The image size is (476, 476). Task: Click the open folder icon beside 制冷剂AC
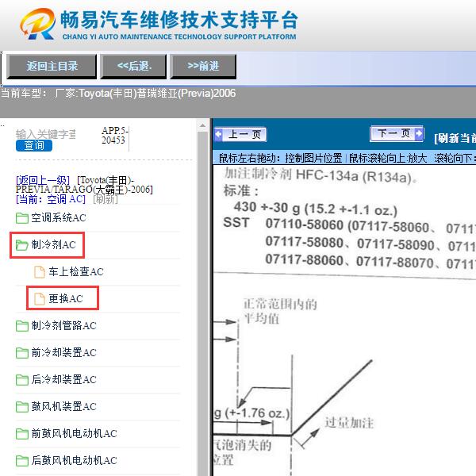click(22, 245)
